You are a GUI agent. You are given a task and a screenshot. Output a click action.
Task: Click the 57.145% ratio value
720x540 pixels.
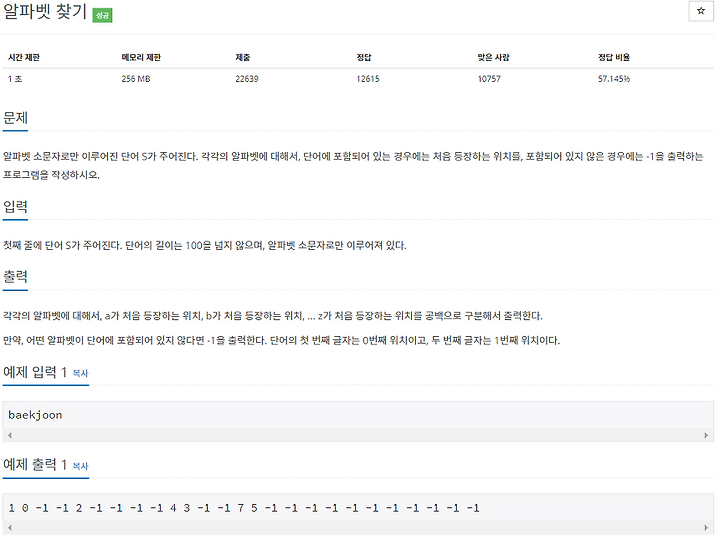614,79
